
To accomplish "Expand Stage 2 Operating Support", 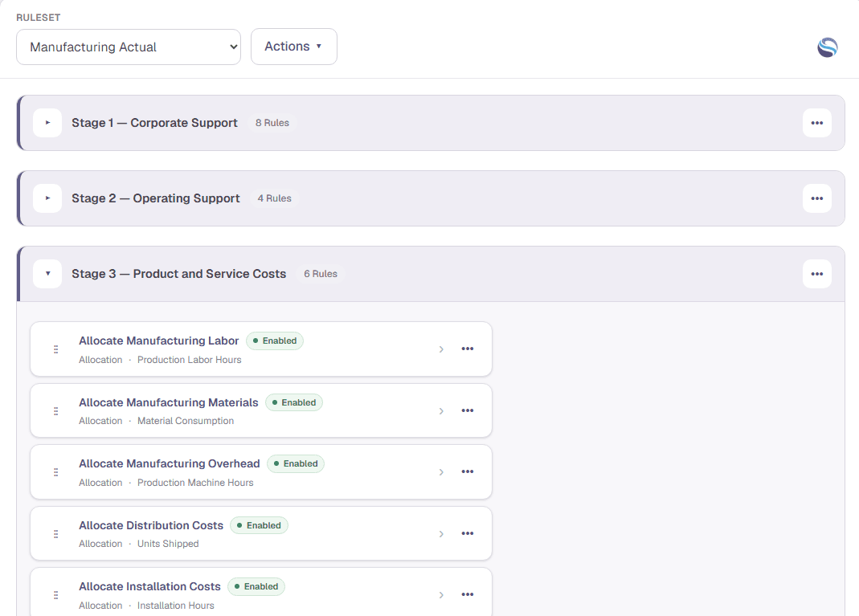I will tap(47, 198).
